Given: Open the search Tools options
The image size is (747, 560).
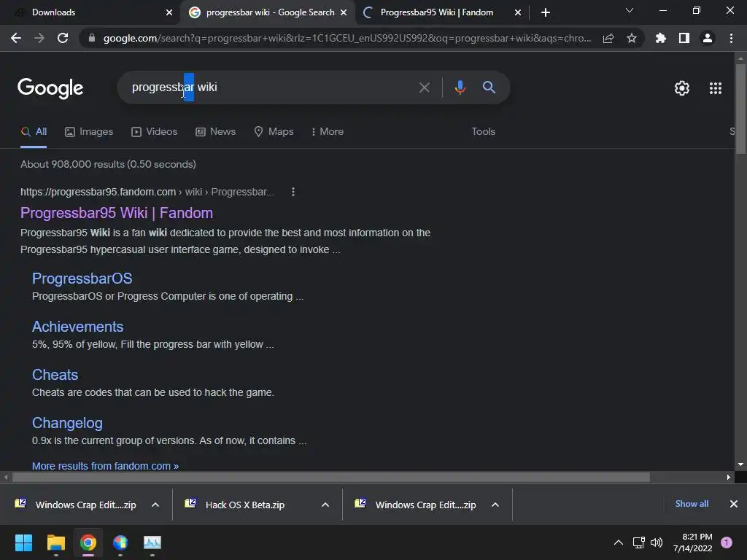Looking at the screenshot, I should click(x=483, y=132).
